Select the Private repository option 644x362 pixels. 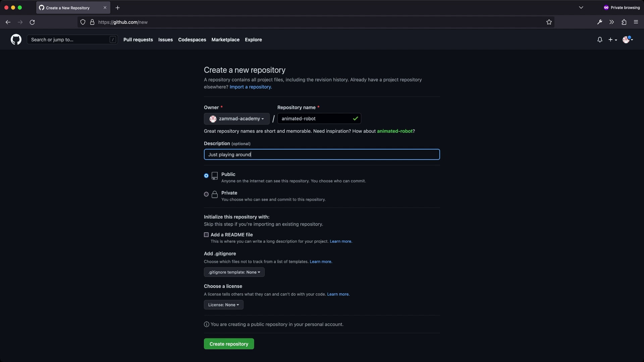point(206,194)
